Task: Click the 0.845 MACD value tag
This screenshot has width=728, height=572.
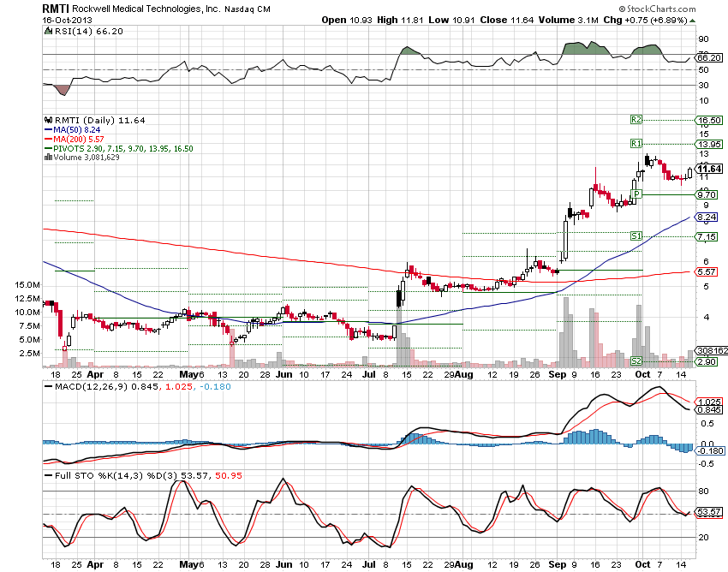Action: coord(709,409)
